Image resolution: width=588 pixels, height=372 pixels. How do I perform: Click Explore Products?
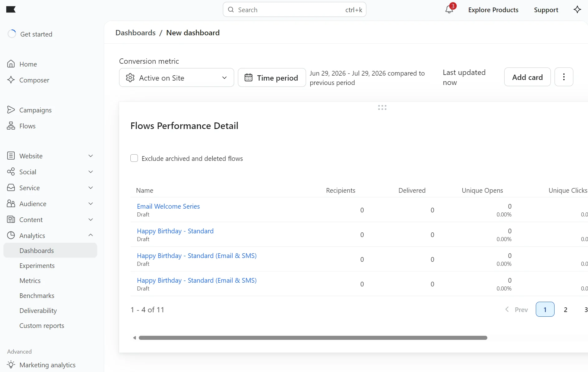(493, 10)
